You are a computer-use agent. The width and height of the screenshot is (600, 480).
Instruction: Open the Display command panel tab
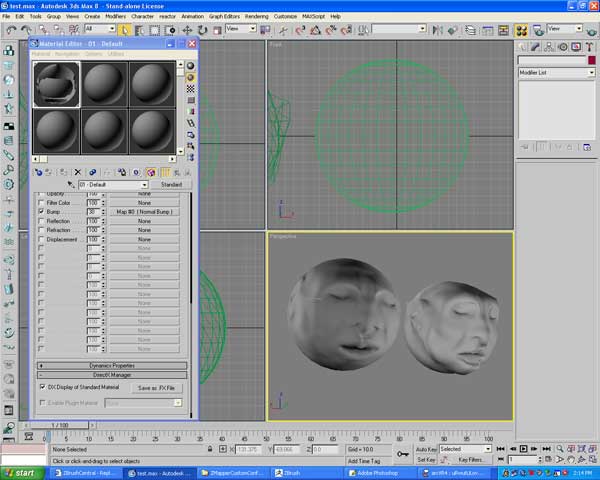coord(576,47)
